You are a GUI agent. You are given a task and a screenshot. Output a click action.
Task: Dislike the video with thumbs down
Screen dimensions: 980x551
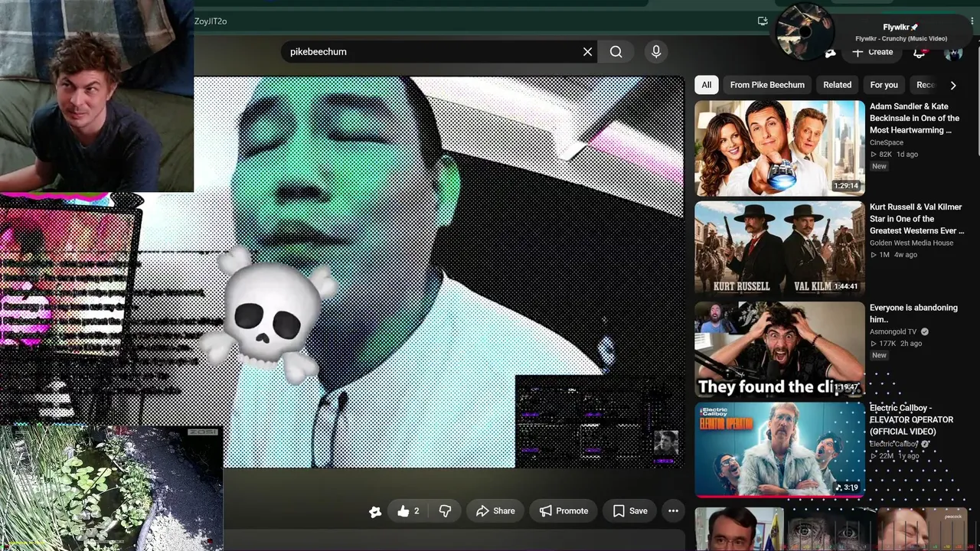[445, 511]
